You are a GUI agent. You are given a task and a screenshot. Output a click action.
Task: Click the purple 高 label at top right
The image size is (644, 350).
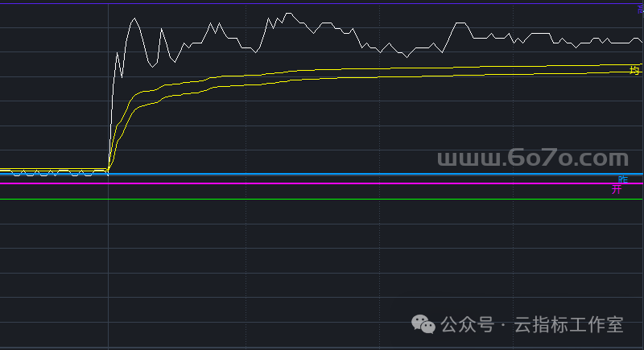coord(640,9)
